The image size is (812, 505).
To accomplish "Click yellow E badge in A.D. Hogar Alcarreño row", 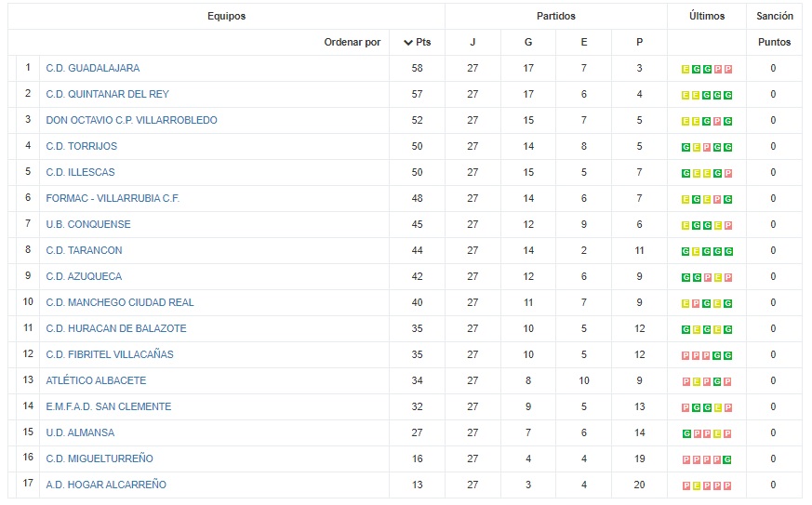I will [696, 485].
